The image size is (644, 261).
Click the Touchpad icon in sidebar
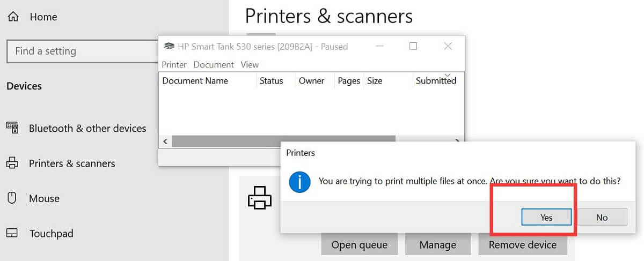12,234
